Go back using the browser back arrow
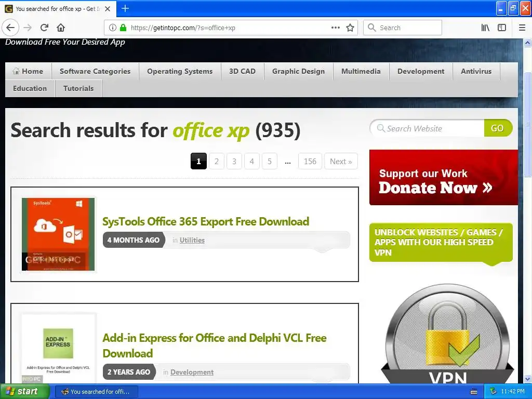 (x=10, y=28)
